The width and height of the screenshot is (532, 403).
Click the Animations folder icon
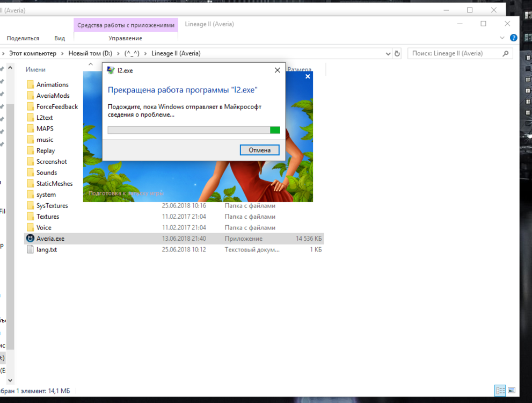click(x=31, y=85)
